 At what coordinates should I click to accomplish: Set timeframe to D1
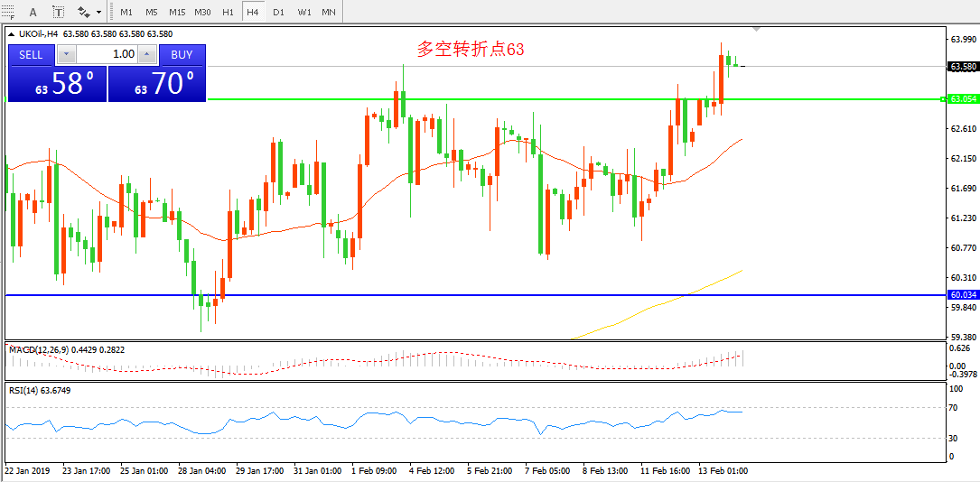click(x=278, y=12)
